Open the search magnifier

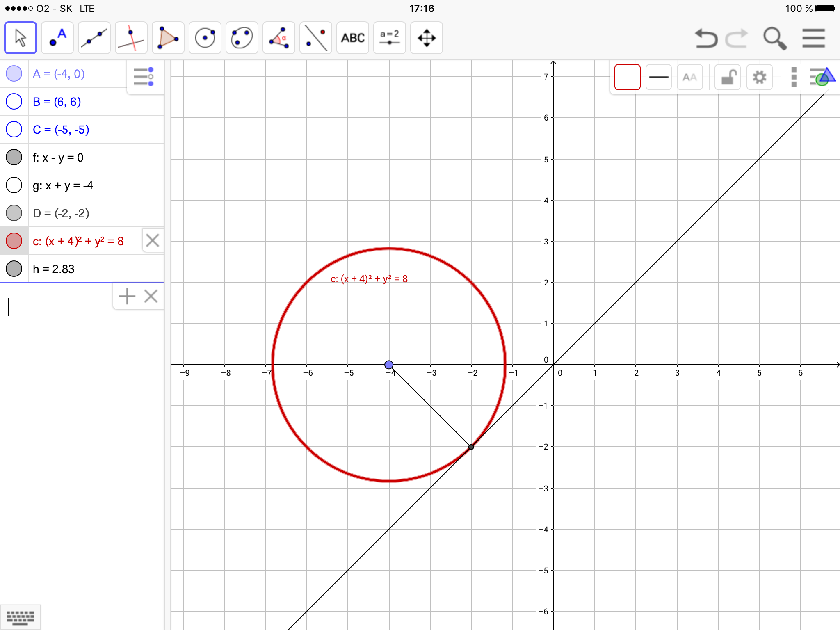point(774,38)
